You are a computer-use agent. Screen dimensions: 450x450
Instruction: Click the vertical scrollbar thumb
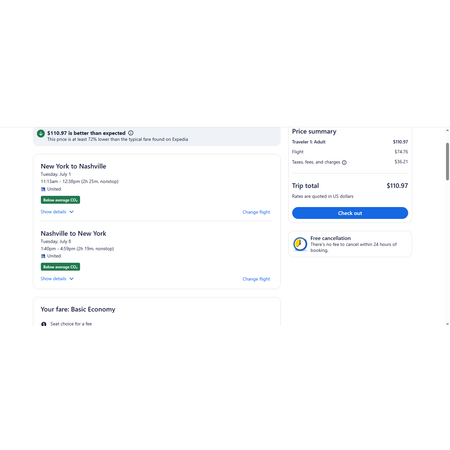point(447,162)
